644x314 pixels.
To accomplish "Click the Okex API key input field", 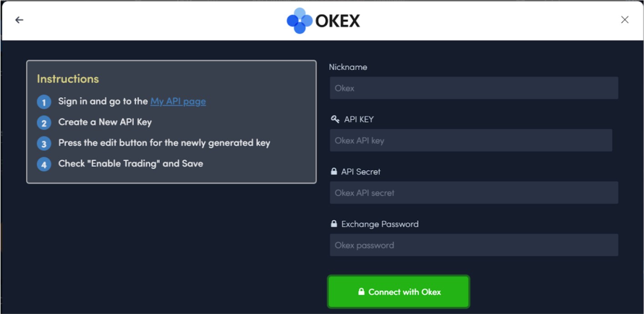I will coord(471,140).
